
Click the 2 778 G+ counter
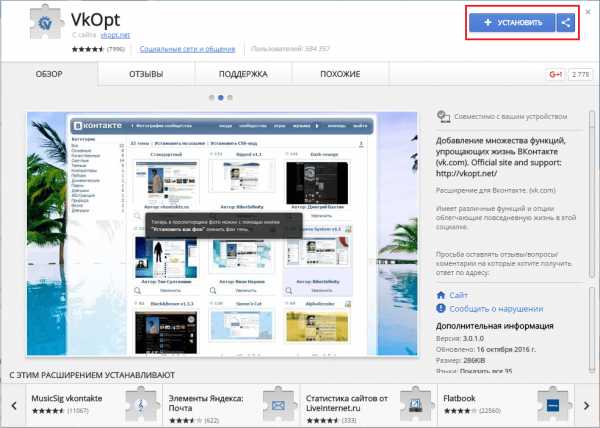[580, 74]
